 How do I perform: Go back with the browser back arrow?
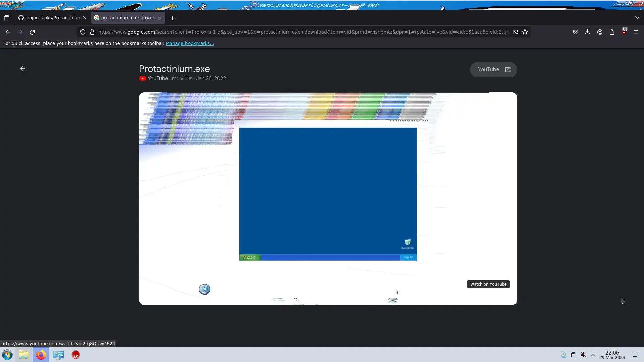click(8, 32)
